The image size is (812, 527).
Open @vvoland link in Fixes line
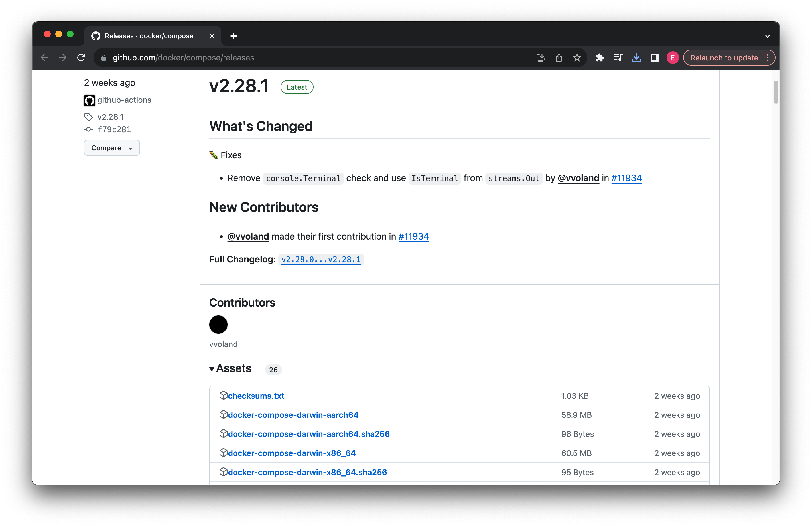coord(578,178)
